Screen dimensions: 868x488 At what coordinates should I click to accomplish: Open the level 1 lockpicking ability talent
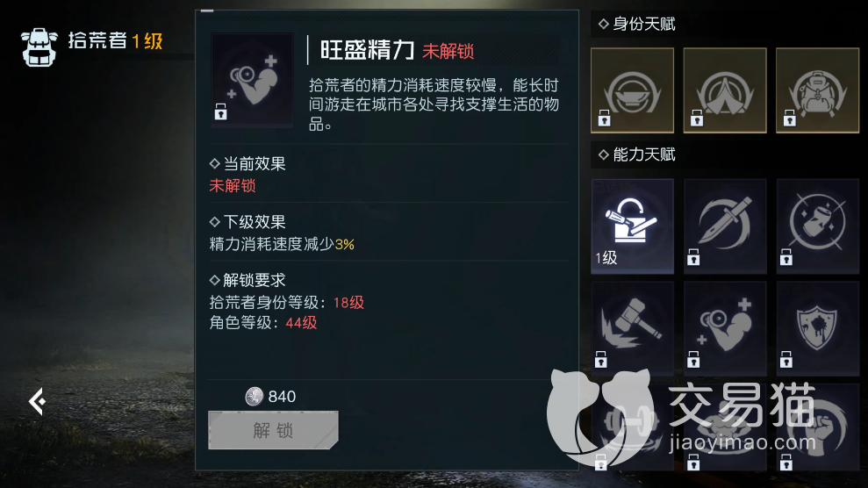pos(632,226)
